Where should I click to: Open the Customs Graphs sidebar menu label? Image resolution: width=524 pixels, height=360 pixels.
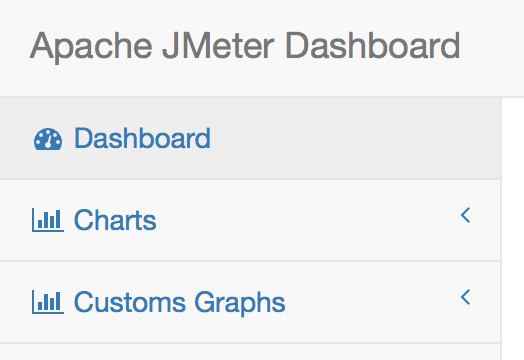tap(179, 303)
